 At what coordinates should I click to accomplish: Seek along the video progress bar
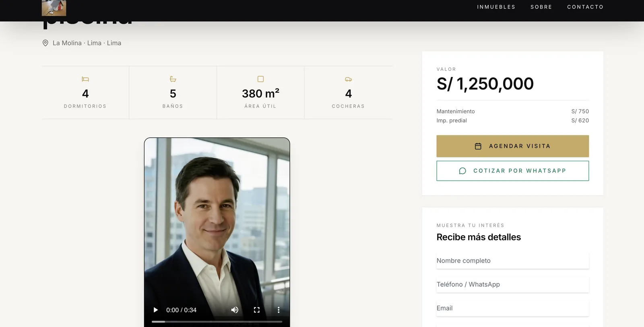coord(217,322)
